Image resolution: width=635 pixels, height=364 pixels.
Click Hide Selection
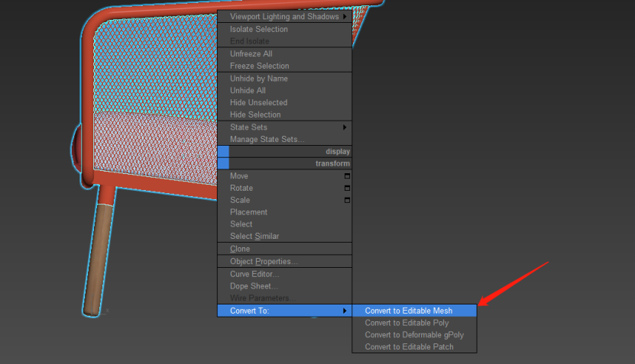[284, 115]
